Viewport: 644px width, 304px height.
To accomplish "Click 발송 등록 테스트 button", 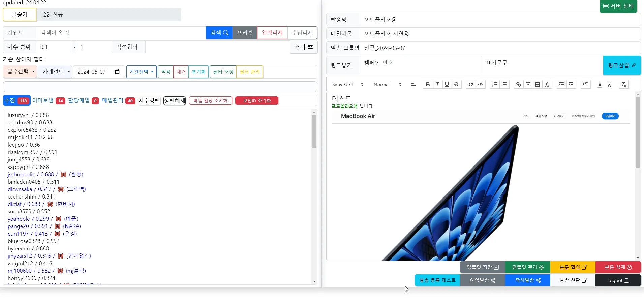I will (437, 280).
